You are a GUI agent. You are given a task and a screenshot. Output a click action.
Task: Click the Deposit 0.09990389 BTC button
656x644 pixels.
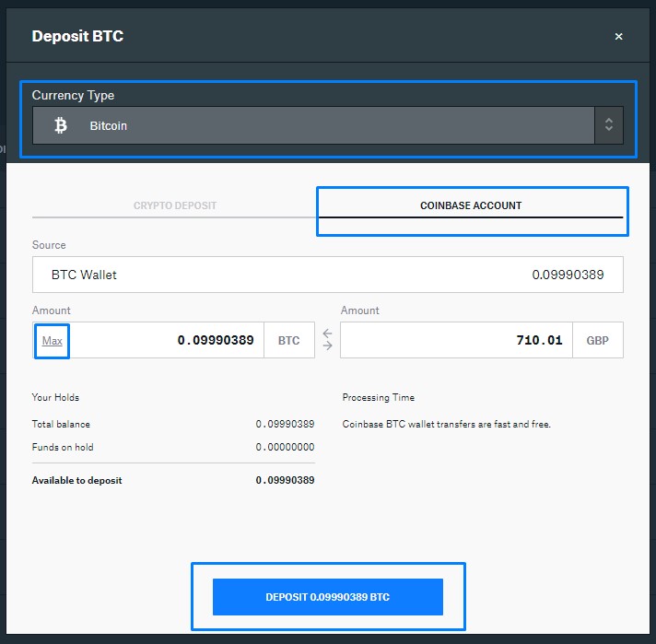(x=328, y=597)
